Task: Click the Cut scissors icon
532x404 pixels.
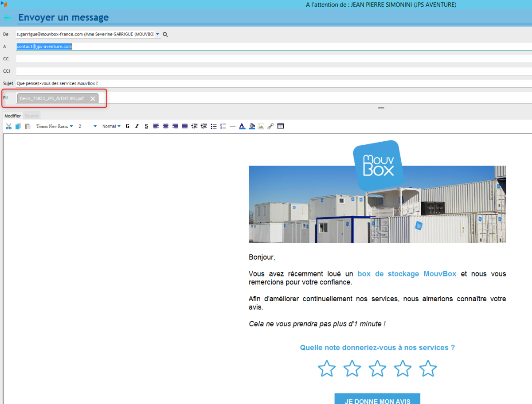Action: tap(8, 126)
